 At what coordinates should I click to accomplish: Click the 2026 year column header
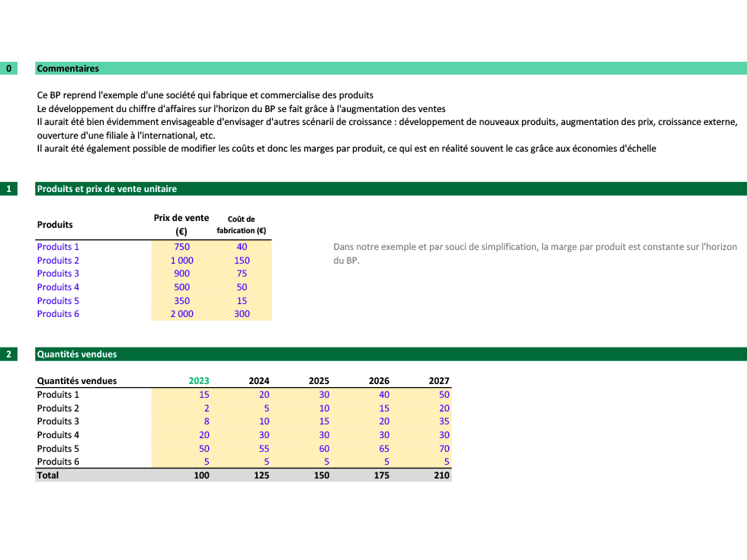coord(379,380)
